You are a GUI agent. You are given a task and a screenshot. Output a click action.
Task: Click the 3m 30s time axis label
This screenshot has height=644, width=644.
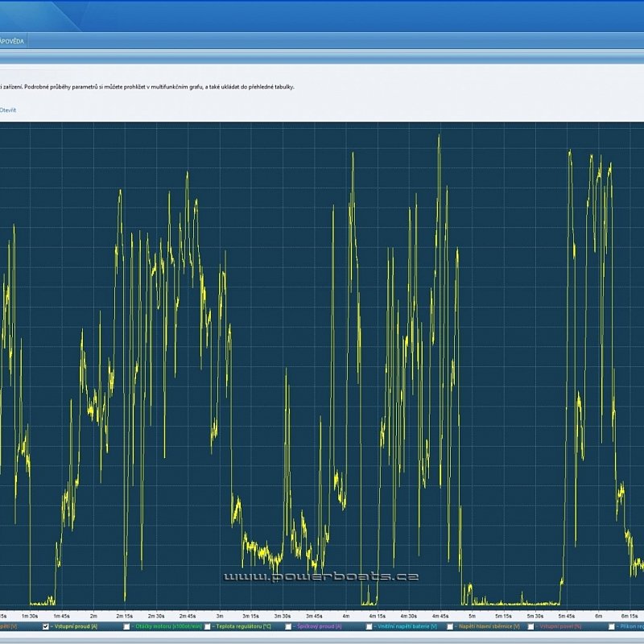click(283, 615)
